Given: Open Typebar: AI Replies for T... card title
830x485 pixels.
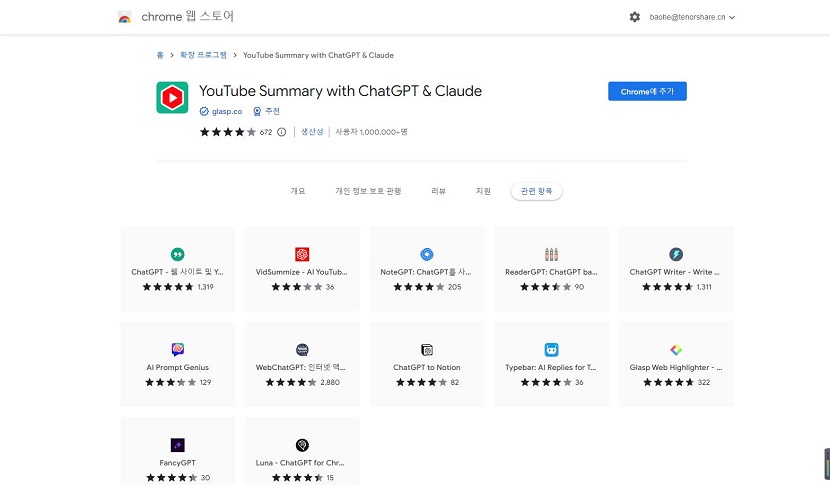Looking at the screenshot, I should coord(551,367).
